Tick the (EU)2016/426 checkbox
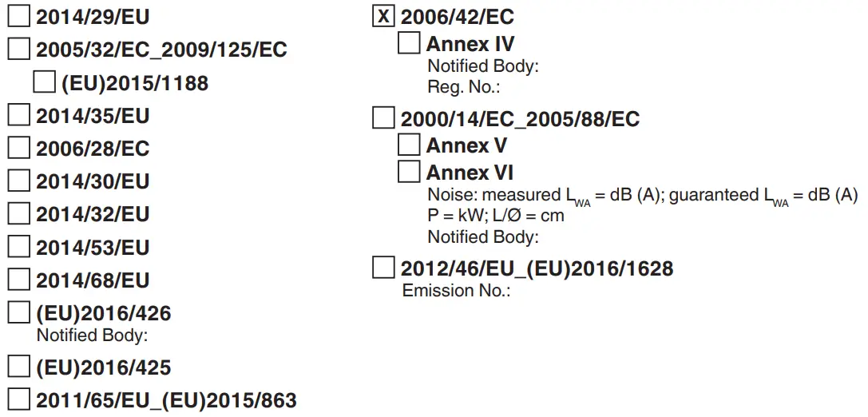This screenshot has width=868, height=417. coord(19,312)
